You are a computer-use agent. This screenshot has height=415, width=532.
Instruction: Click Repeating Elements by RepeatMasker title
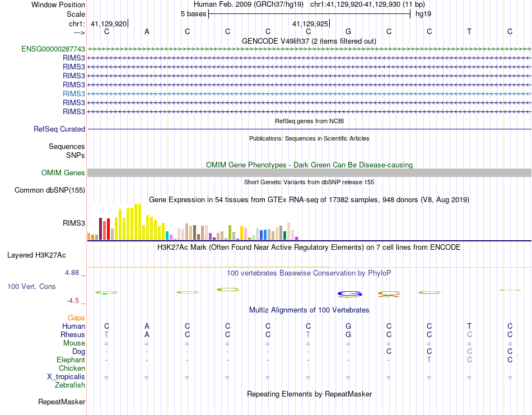pyautogui.click(x=309, y=394)
